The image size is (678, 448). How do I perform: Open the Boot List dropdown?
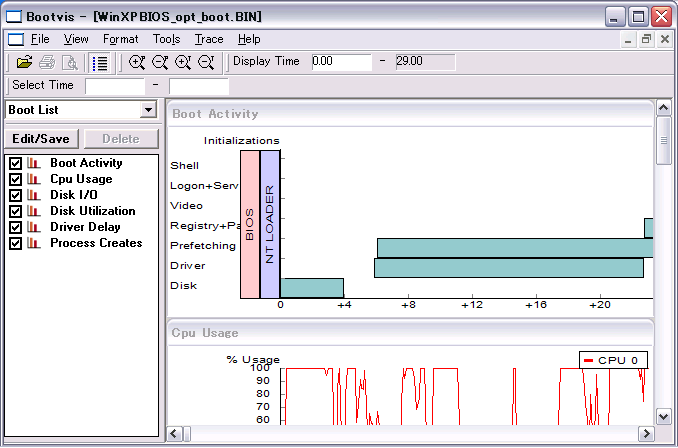pyautogui.click(x=148, y=110)
